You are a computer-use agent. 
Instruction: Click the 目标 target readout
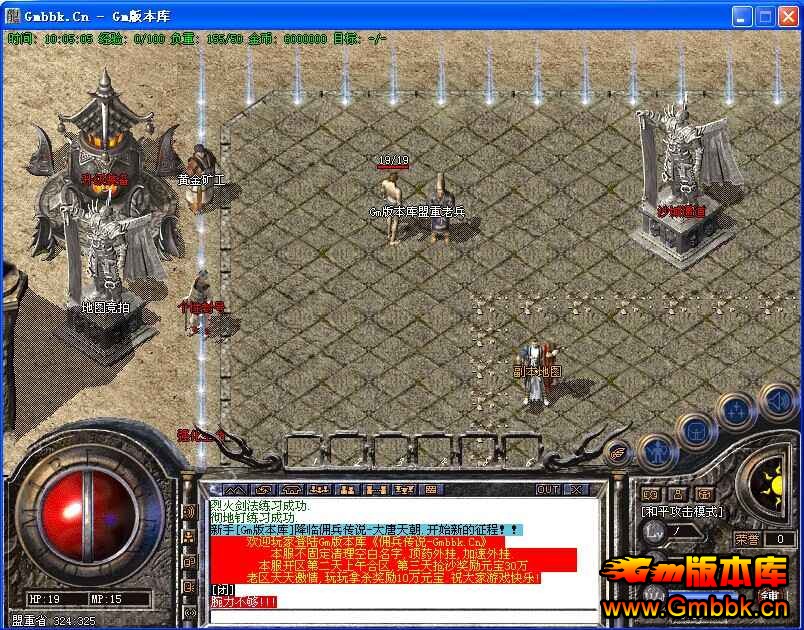click(359, 38)
